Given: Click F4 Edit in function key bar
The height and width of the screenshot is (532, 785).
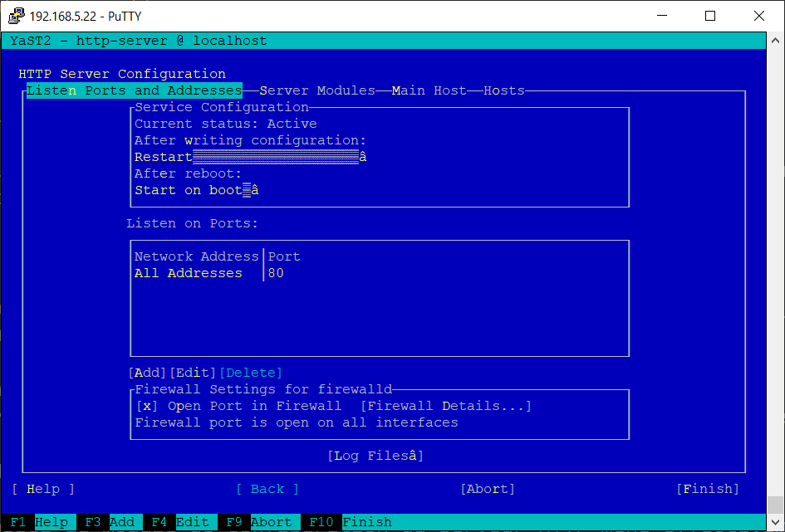Looking at the screenshot, I should click(x=179, y=522).
